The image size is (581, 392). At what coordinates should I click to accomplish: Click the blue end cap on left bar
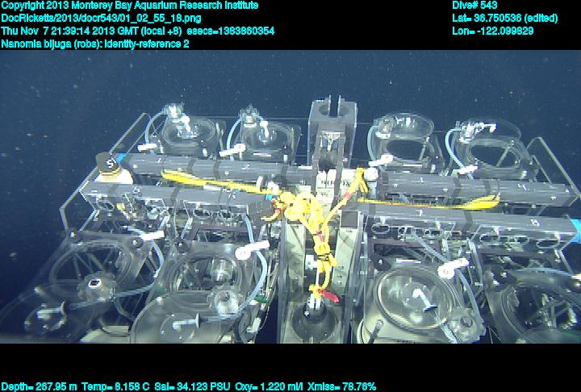pos(122,158)
